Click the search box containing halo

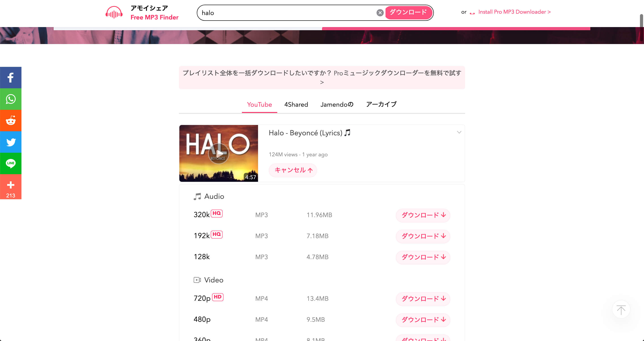point(288,13)
